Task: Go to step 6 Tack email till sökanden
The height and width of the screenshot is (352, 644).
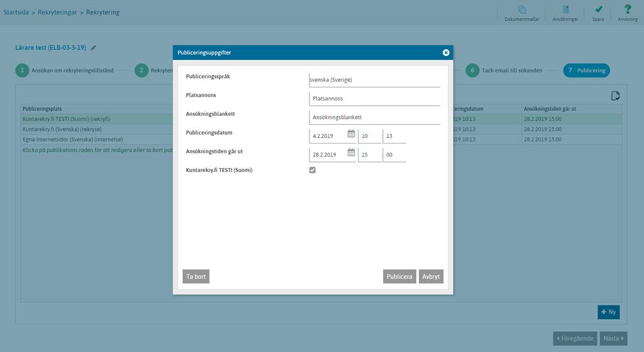Action: tap(504, 71)
